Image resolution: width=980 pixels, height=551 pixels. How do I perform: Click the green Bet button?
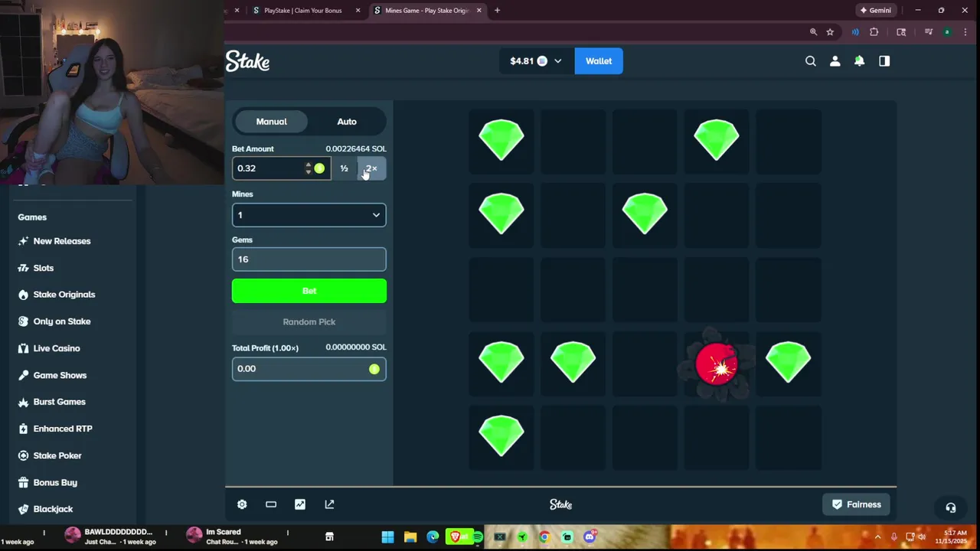pos(309,291)
